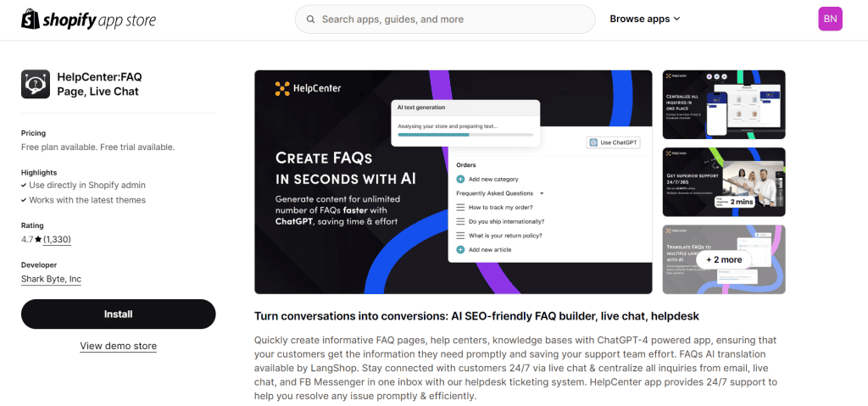Click the Add new category plus icon
Image resolution: width=868 pixels, height=406 pixels.
coord(460,179)
